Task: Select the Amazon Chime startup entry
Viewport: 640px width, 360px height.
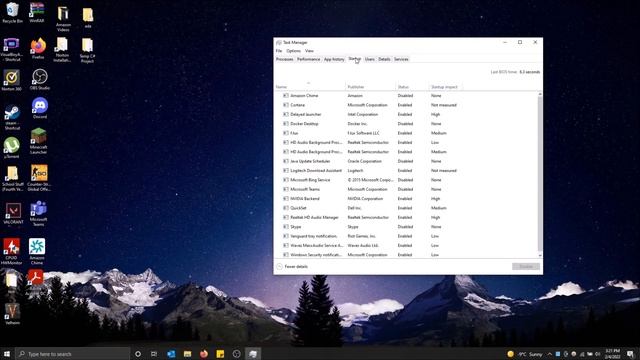Action: [x=406, y=96]
